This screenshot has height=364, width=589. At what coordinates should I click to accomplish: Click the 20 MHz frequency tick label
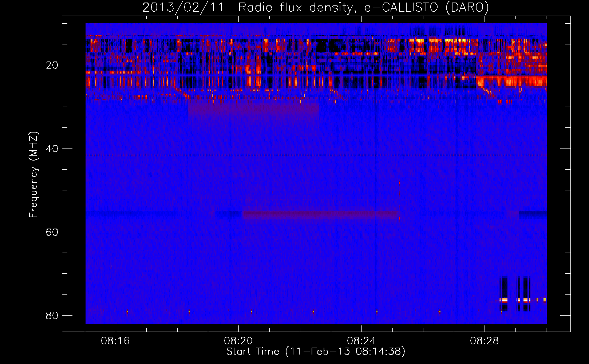(x=52, y=66)
